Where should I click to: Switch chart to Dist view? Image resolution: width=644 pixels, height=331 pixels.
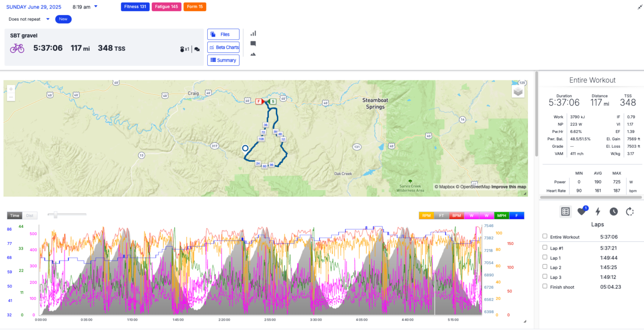click(30, 215)
